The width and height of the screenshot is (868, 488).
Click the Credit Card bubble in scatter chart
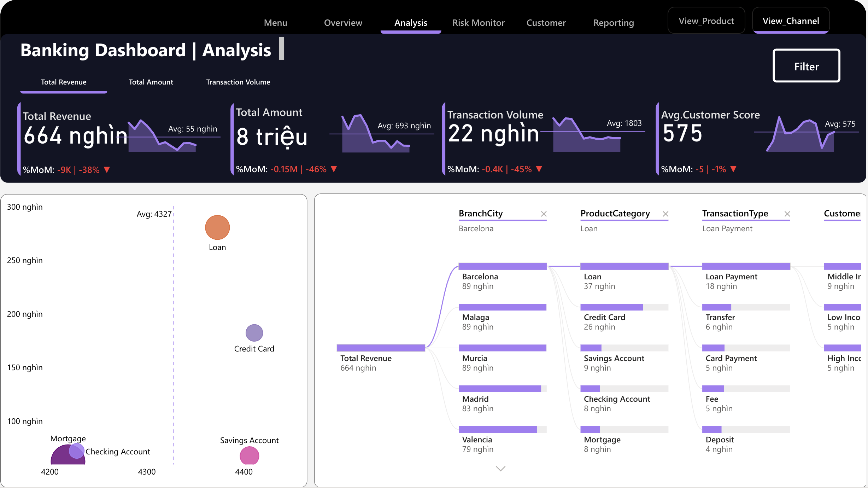(x=254, y=333)
